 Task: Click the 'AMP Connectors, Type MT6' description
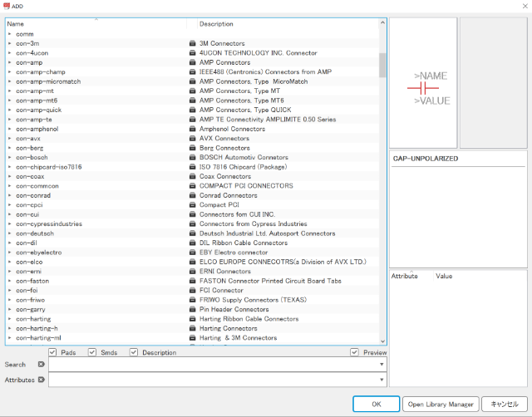point(242,101)
